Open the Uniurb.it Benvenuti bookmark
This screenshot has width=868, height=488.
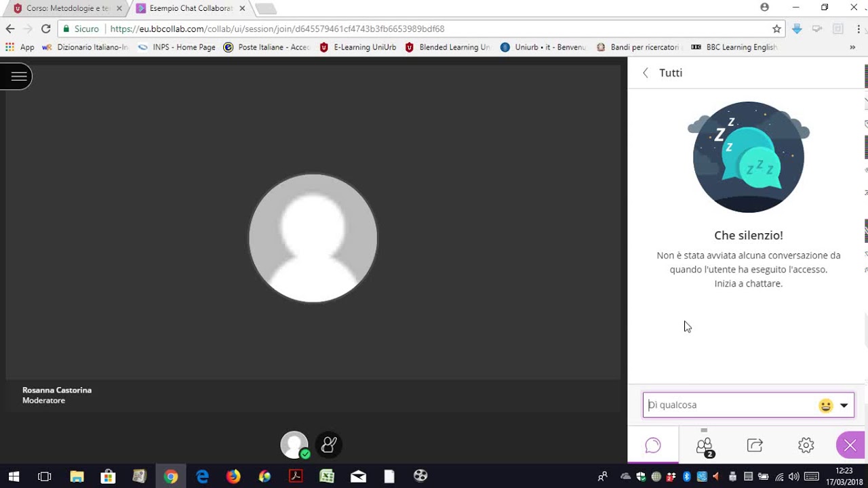pos(543,47)
